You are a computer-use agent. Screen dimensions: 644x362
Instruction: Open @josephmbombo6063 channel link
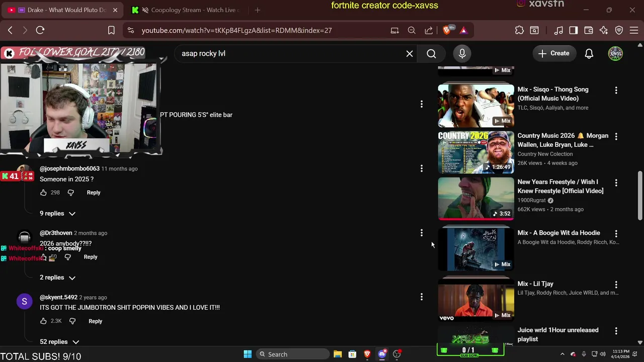click(x=69, y=168)
